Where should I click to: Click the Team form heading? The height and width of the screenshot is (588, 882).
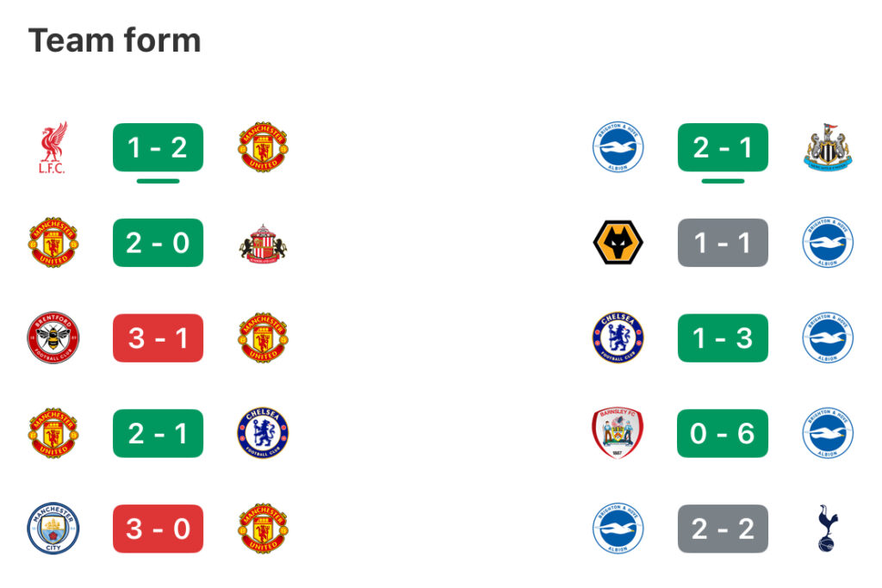115,40
